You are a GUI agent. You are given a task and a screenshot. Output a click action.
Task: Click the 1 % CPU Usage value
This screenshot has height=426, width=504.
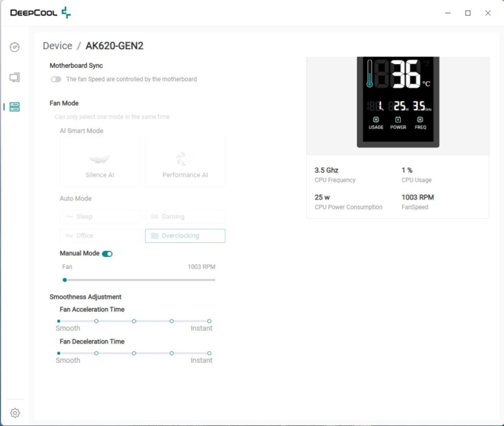pos(407,170)
